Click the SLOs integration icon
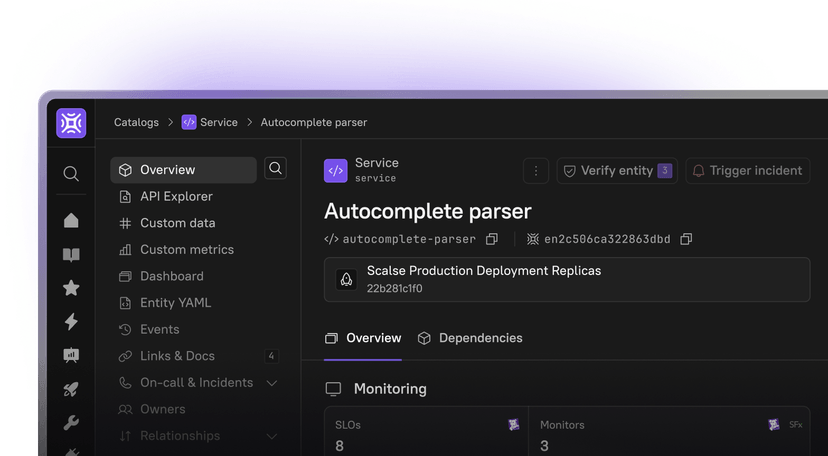This screenshot has width=828, height=456. (x=514, y=425)
